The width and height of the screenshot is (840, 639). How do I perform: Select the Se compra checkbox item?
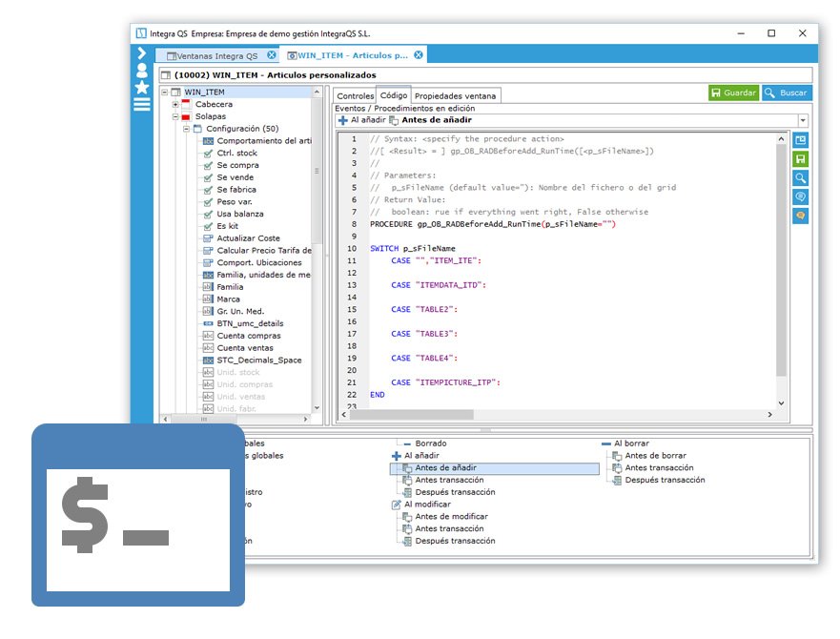point(237,165)
